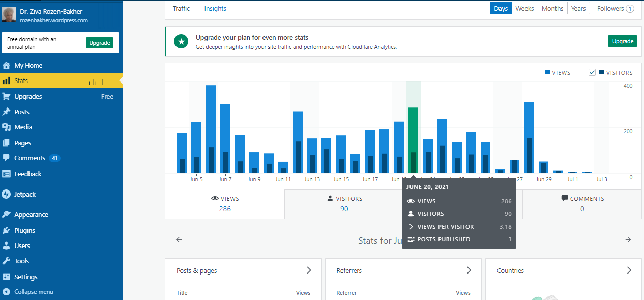Click Upgrade button in stats banner
The height and width of the screenshot is (300, 644).
623,41
